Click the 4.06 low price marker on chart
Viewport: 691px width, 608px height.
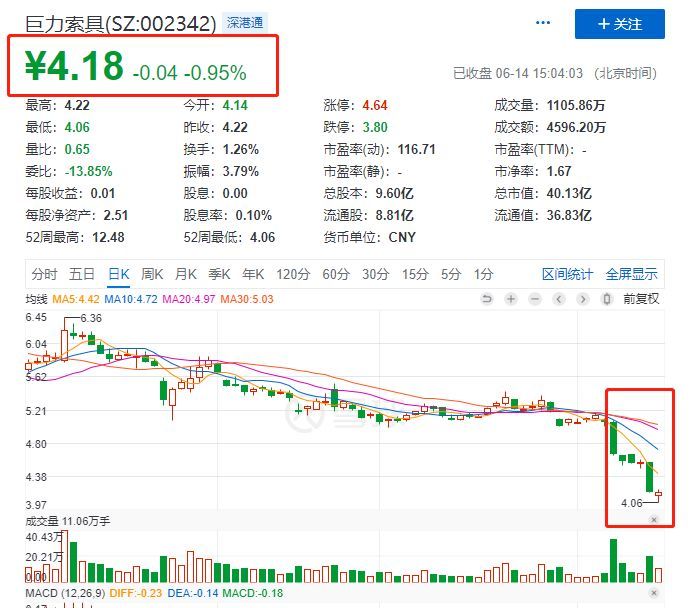(x=632, y=503)
